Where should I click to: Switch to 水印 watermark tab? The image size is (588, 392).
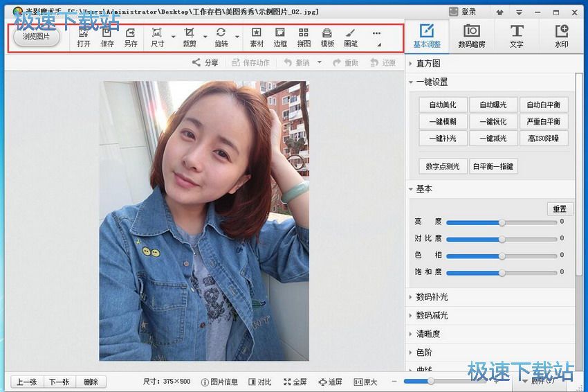point(562,36)
